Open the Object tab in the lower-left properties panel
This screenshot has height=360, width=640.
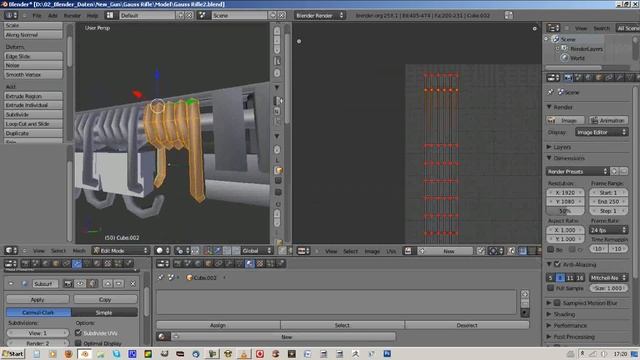point(56,264)
